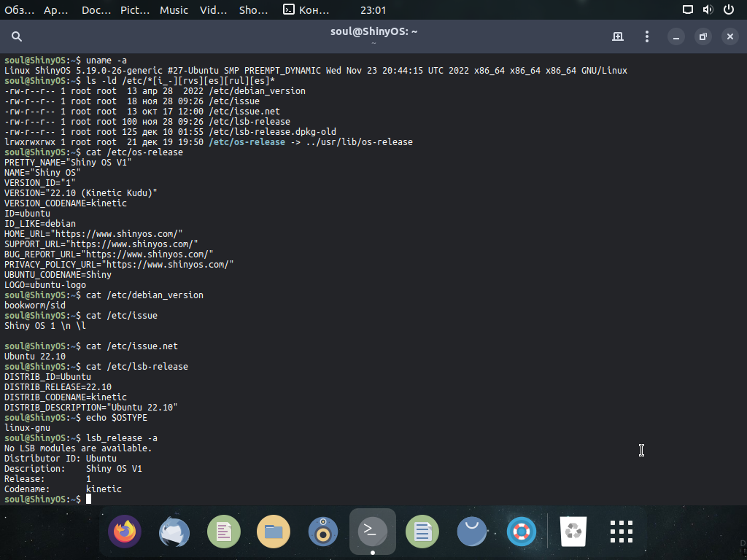
Task: Open the power menu icon
Action: click(x=729, y=9)
